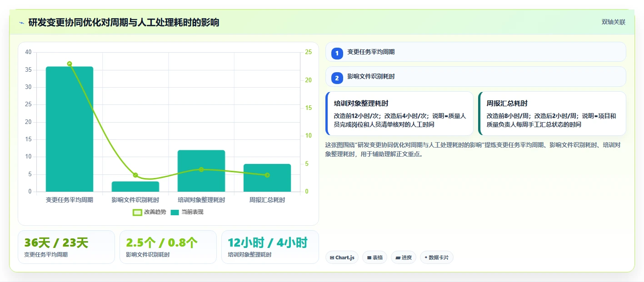Open the 周报汇总耗时 detail card
This screenshot has height=282, width=644.
[x=552, y=114]
